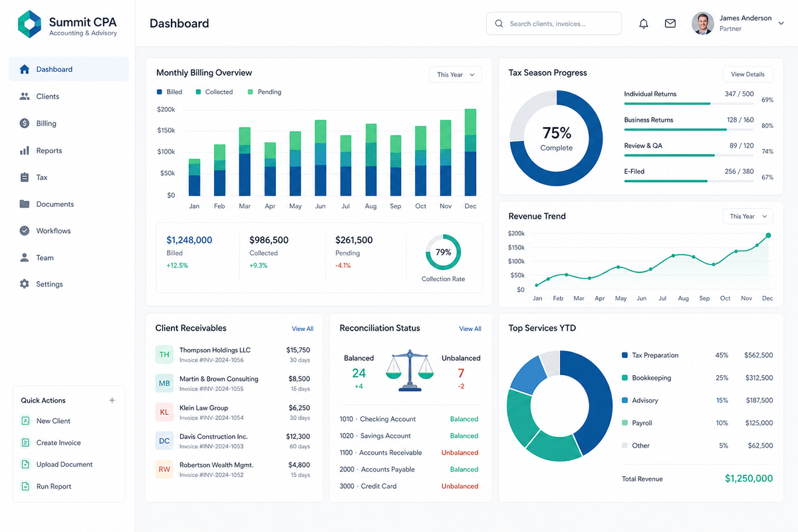798x532 pixels.
Task: Click the Tax Preparation blue legend swatch
Action: pos(624,355)
